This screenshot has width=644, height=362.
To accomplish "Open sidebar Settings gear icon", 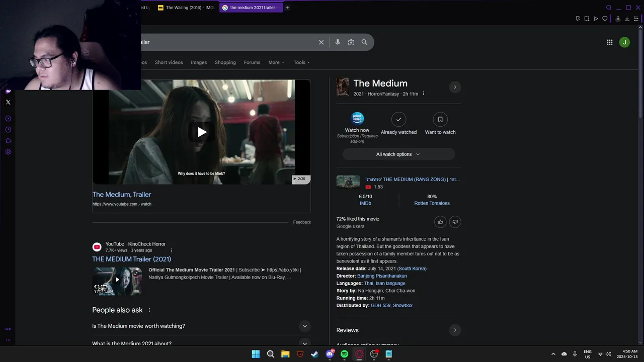I will [x=8, y=152].
